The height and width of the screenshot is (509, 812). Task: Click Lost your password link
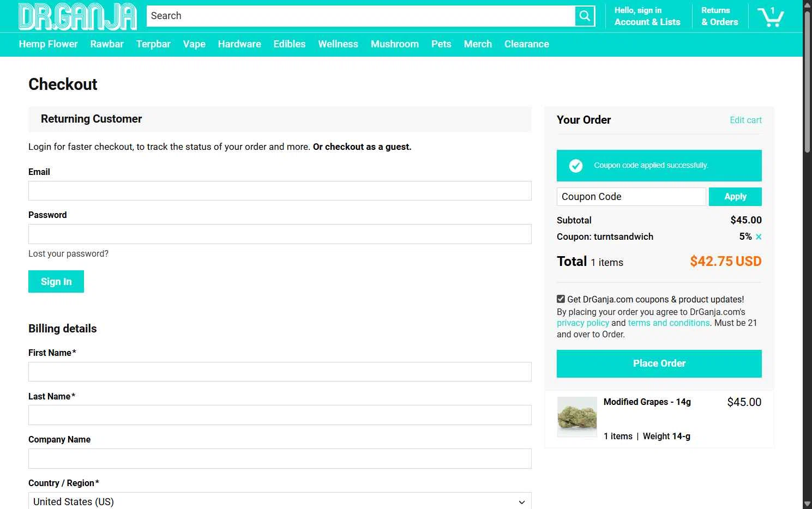(x=68, y=254)
